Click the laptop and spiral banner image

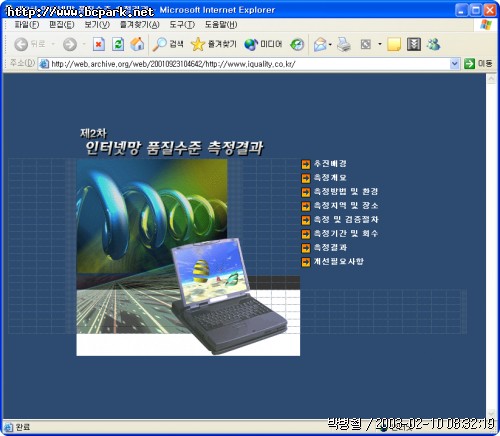[188, 257]
